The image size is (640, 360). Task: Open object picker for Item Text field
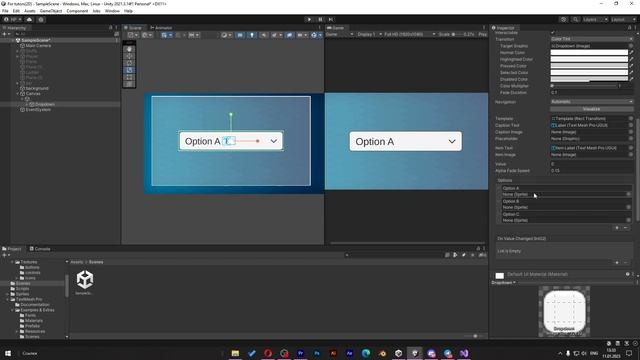631,148
